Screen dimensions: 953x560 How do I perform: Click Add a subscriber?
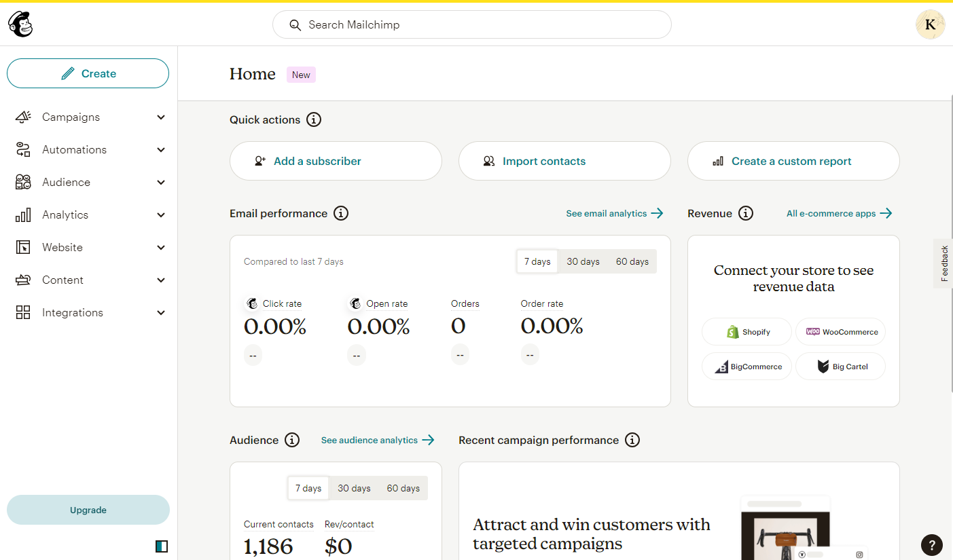coord(336,161)
